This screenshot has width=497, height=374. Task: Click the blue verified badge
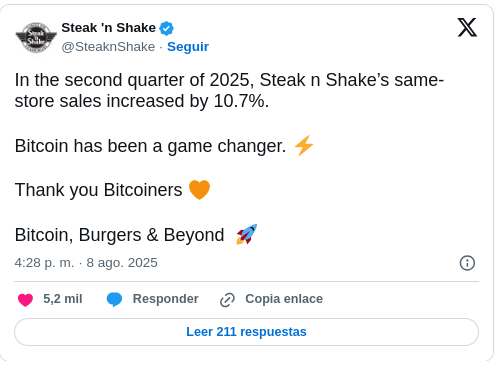(166, 28)
